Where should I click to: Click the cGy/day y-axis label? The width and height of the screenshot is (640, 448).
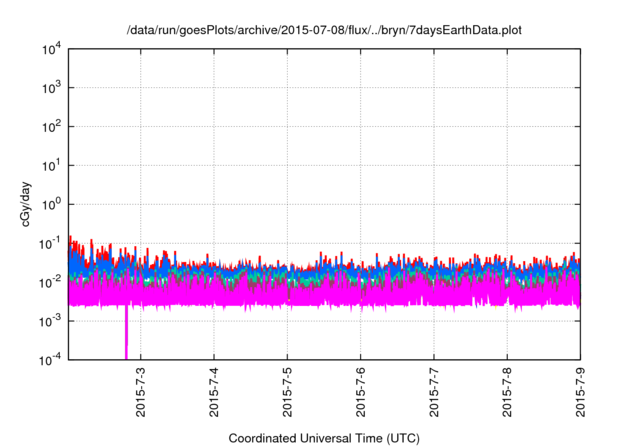pyautogui.click(x=25, y=204)
